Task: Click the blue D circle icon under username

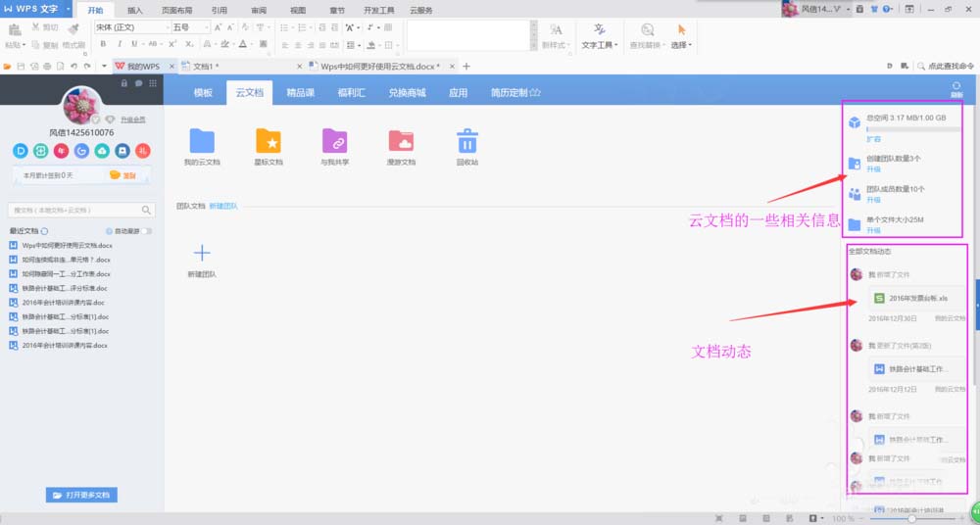Action: pos(21,151)
